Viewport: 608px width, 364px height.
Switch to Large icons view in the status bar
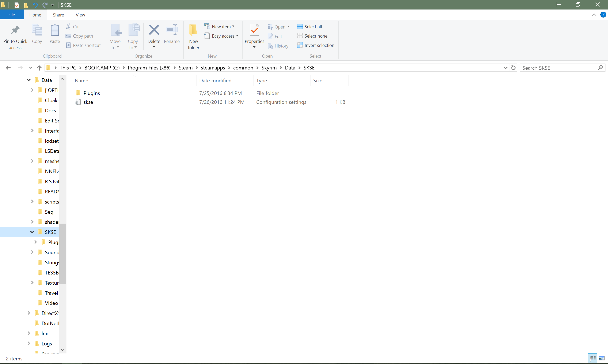[x=602, y=358]
